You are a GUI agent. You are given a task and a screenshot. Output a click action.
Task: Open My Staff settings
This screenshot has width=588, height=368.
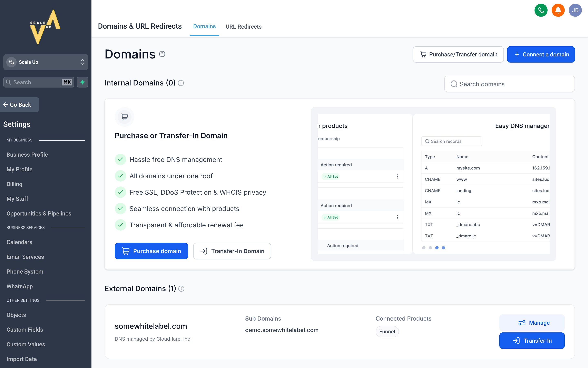[17, 199]
